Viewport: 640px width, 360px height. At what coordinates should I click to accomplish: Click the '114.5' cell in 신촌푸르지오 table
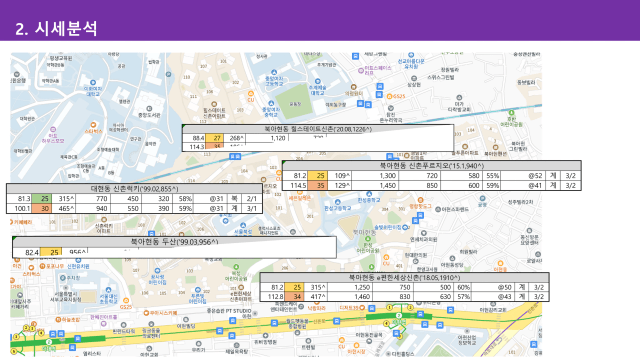coord(295,185)
